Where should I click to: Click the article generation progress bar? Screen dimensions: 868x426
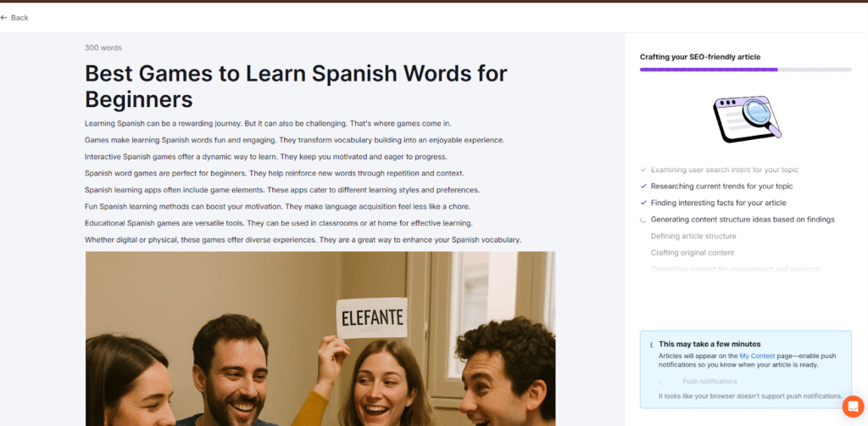[x=745, y=70]
